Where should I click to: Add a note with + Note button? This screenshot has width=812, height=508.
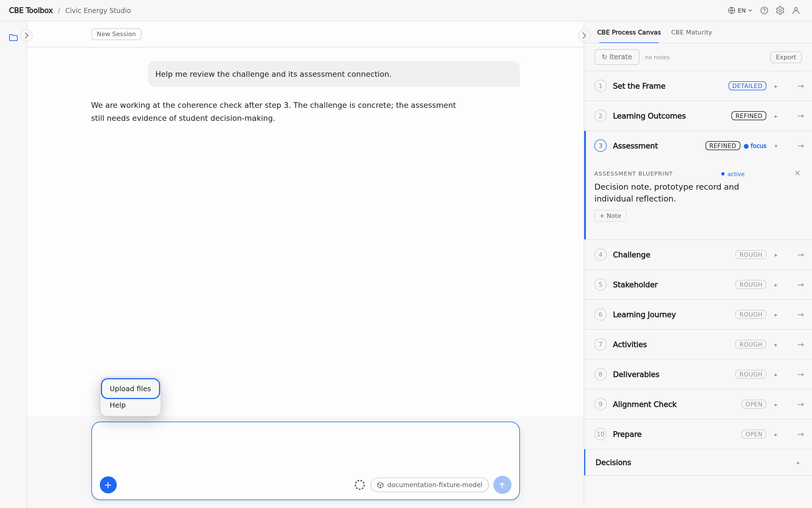(610, 216)
